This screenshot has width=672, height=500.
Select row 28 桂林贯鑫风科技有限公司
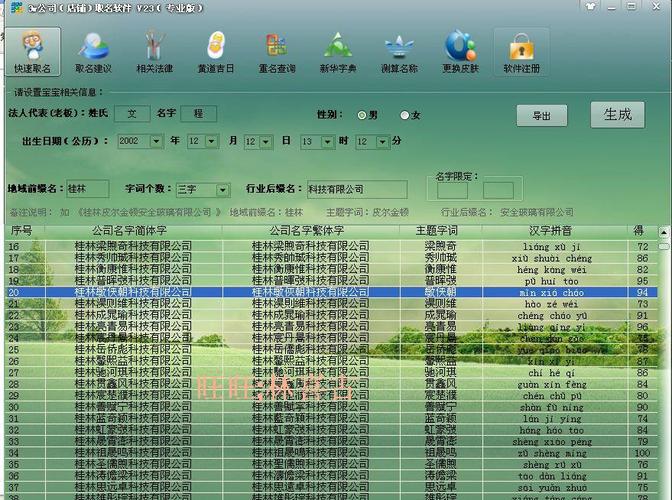point(331,384)
